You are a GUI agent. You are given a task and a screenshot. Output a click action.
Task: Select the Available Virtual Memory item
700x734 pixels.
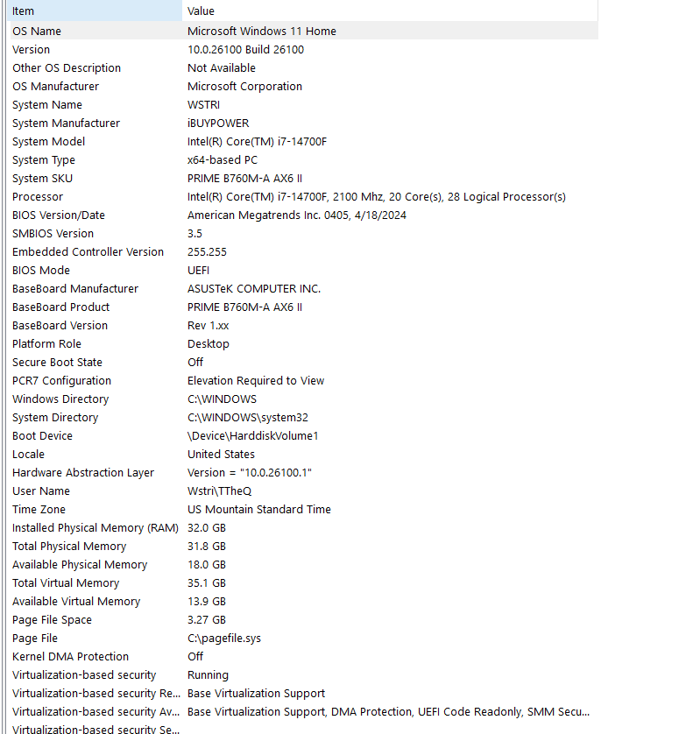coord(76,602)
